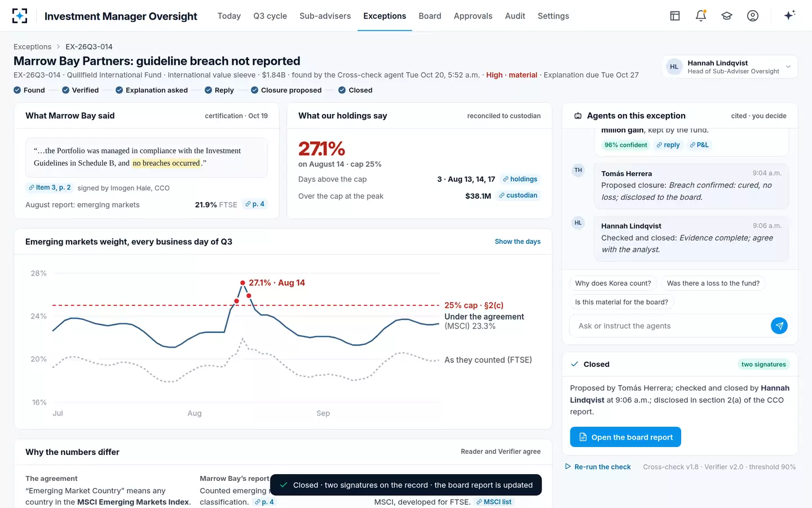
Task: Select the Board tab
Action: (430, 16)
